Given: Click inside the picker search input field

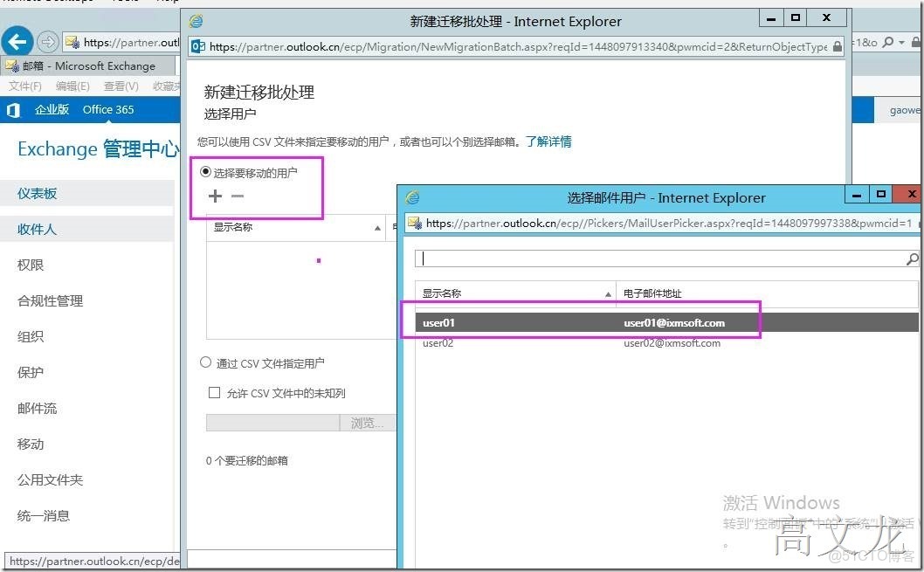Looking at the screenshot, I should 611,258.
